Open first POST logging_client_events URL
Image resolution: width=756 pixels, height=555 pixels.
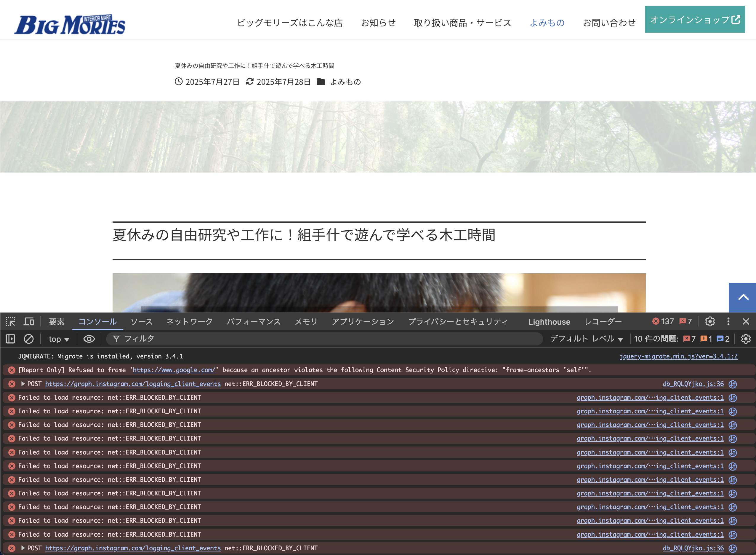click(x=133, y=384)
